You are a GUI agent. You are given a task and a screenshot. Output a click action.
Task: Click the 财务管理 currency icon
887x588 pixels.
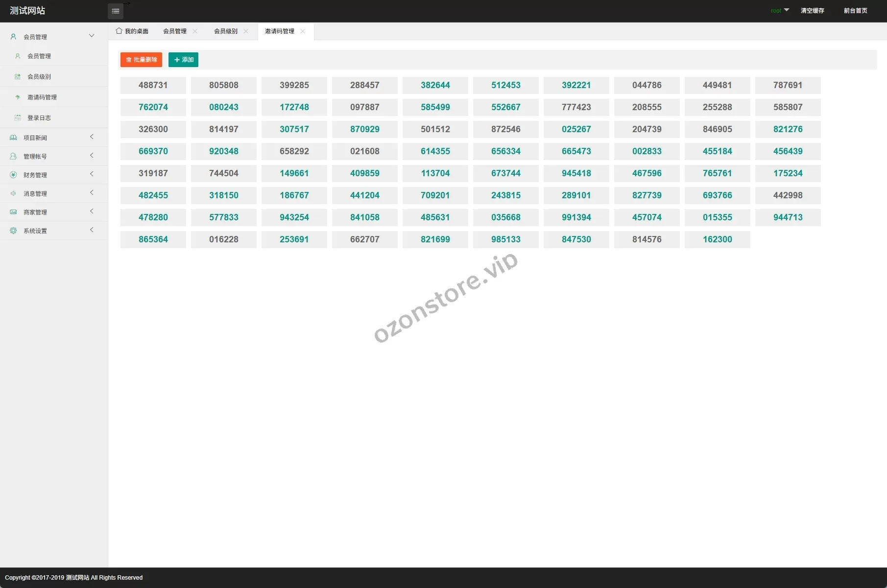pyautogui.click(x=13, y=175)
